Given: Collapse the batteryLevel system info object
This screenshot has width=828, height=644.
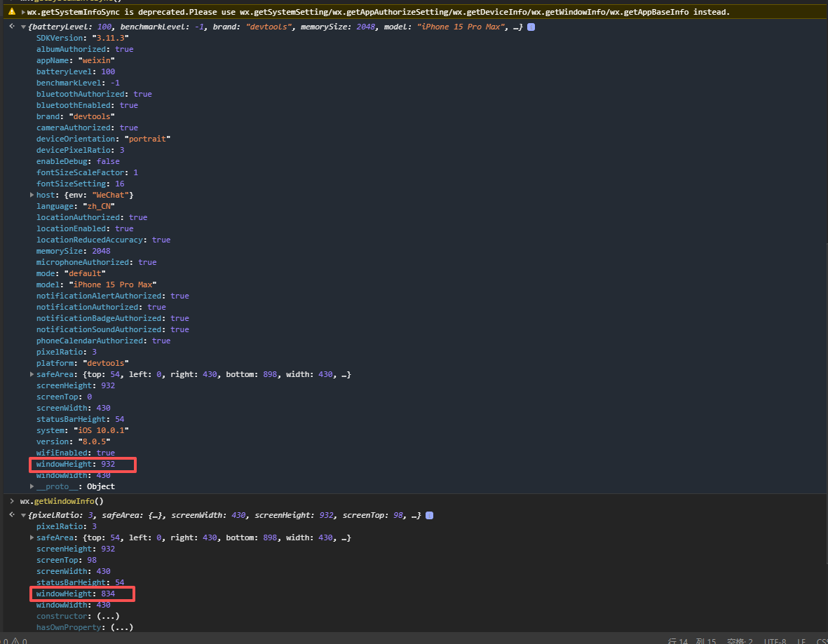Looking at the screenshot, I should 23,27.
